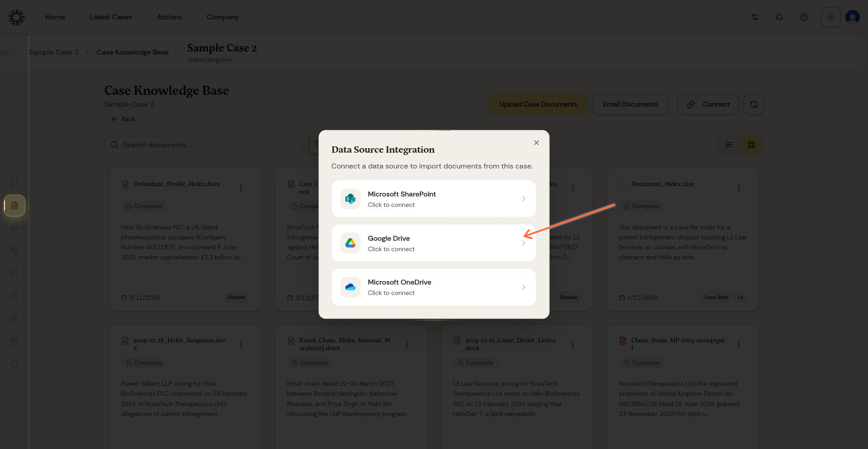The height and width of the screenshot is (449, 868).
Task: Open the history clock icon in sidebar
Action: (x=14, y=296)
